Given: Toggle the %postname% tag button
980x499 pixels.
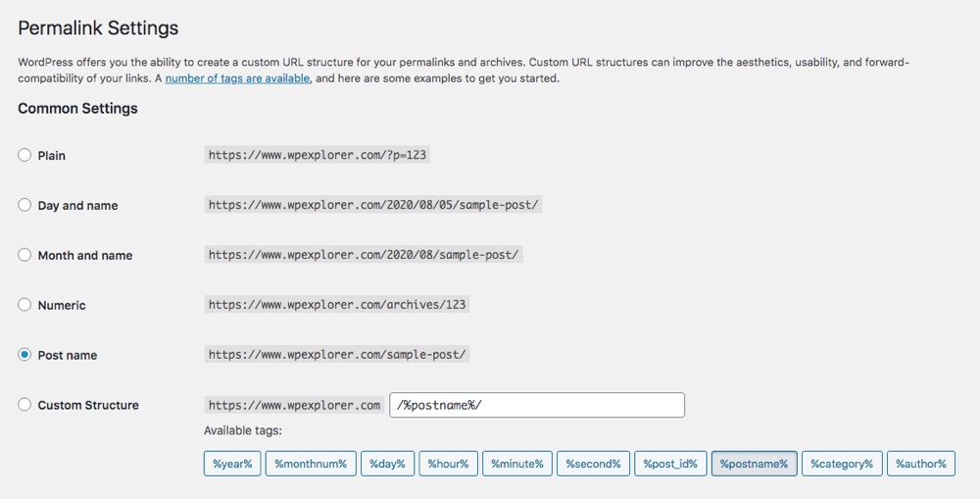Looking at the screenshot, I should pos(754,464).
